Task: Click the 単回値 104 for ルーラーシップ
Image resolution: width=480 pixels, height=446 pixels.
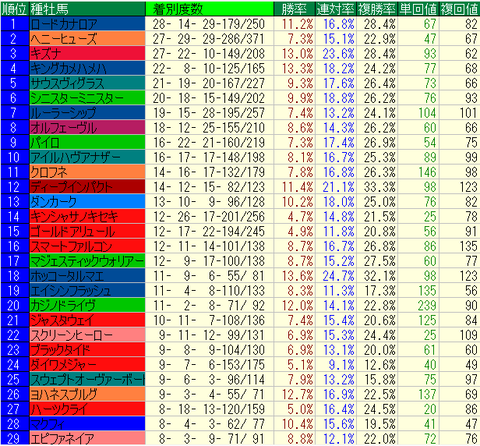Action: pyautogui.click(x=427, y=113)
